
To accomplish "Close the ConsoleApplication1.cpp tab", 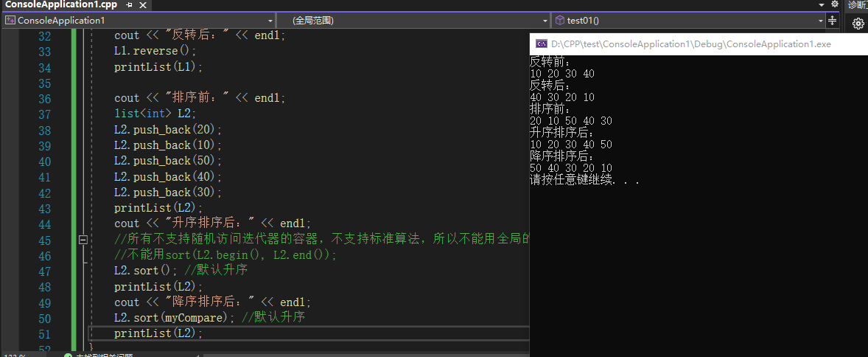I will pyautogui.click(x=143, y=4).
